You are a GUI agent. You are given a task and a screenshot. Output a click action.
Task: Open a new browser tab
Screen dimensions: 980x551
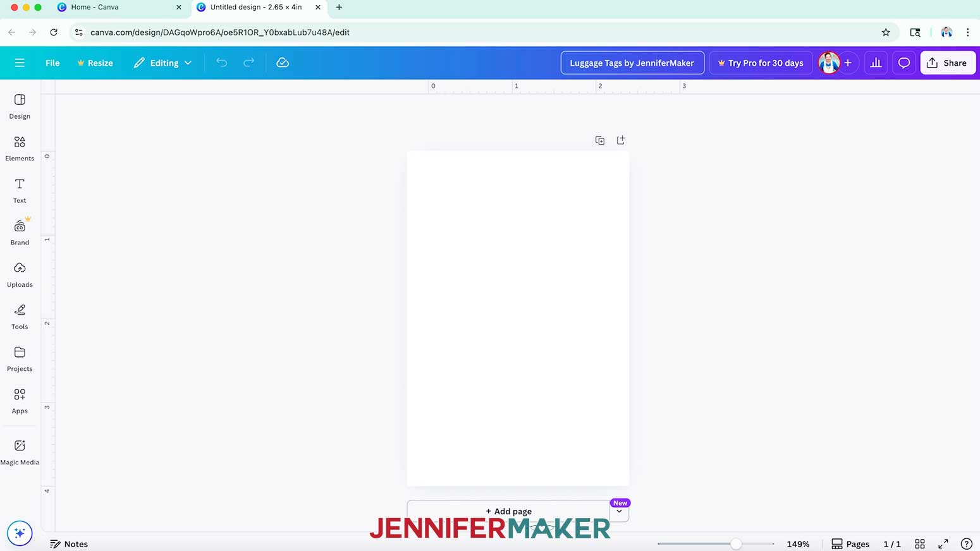pos(339,7)
